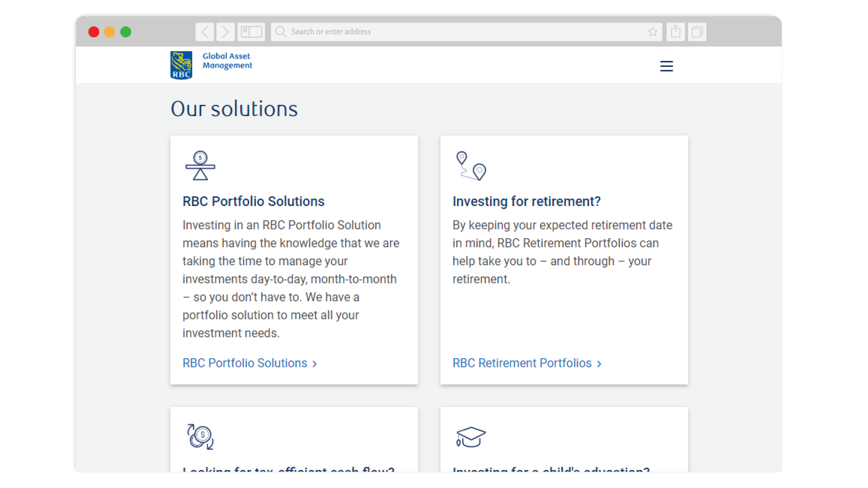The height and width of the screenshot is (488, 868).
Task: Click the paragraph starting "By keeping your expected retirement date"
Action: 562,252
